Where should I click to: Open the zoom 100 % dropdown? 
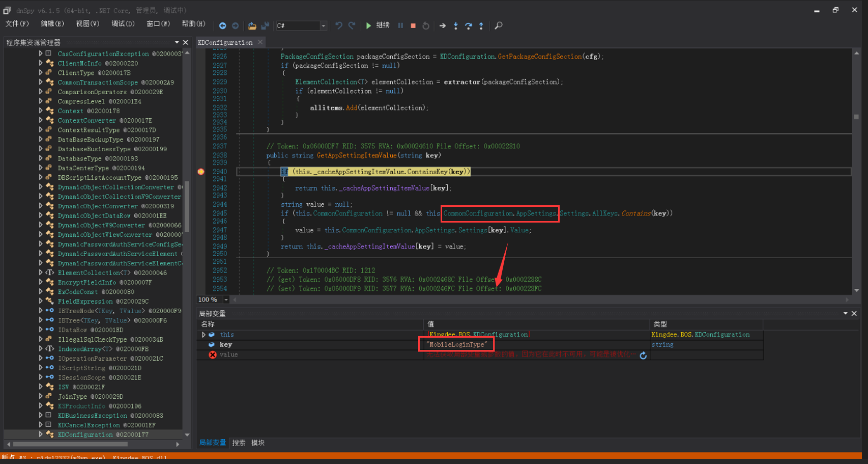(x=226, y=299)
